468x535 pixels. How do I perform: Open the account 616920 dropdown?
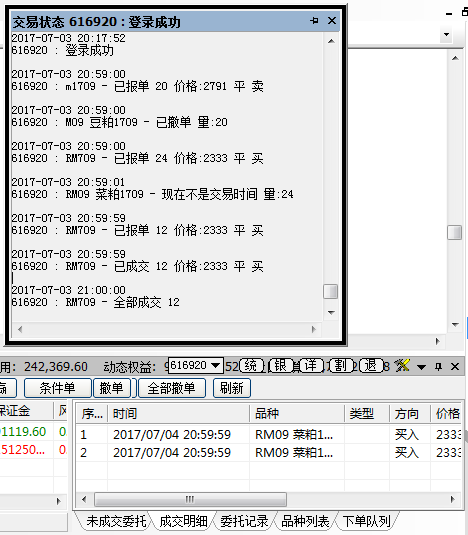pyautogui.click(x=196, y=365)
